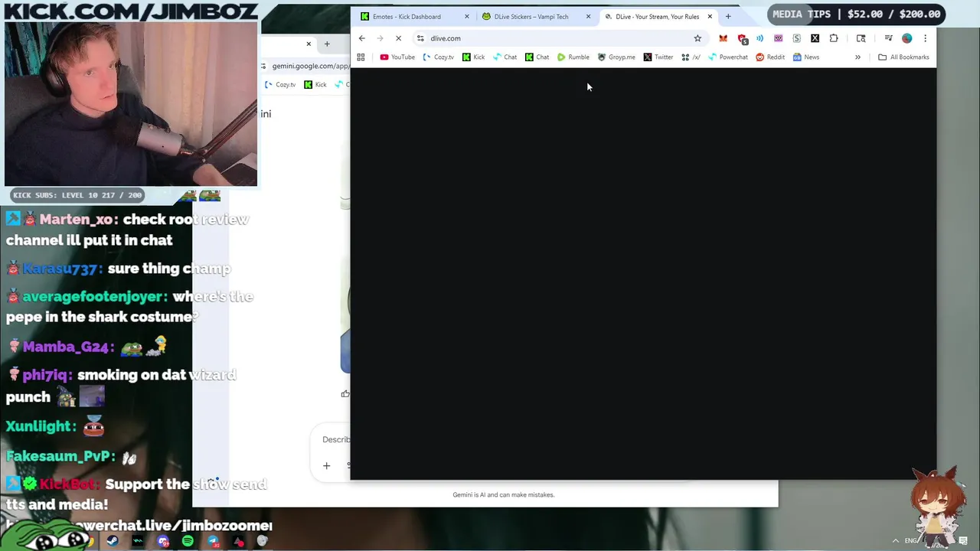Open the Chat bookmark with blue icon
Screen dimensions: 980x551
coord(505,57)
